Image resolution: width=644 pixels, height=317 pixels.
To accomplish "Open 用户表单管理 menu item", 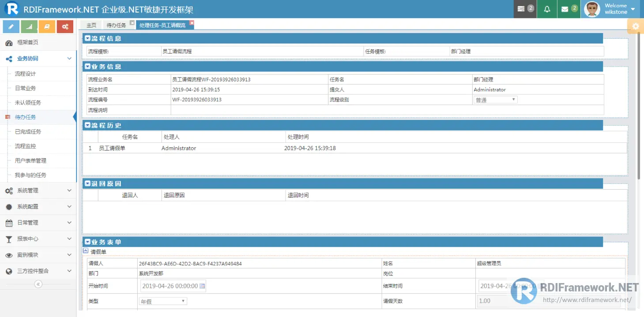I will click(x=30, y=160).
